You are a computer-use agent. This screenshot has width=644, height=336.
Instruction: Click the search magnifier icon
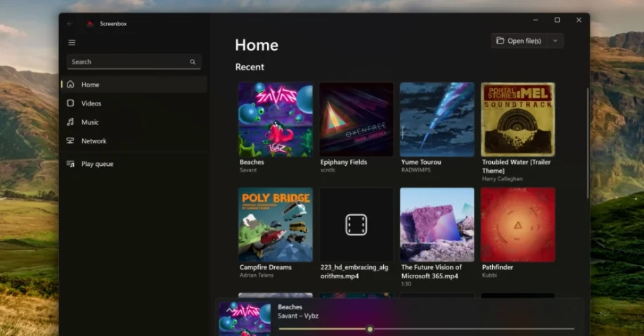pyautogui.click(x=193, y=62)
